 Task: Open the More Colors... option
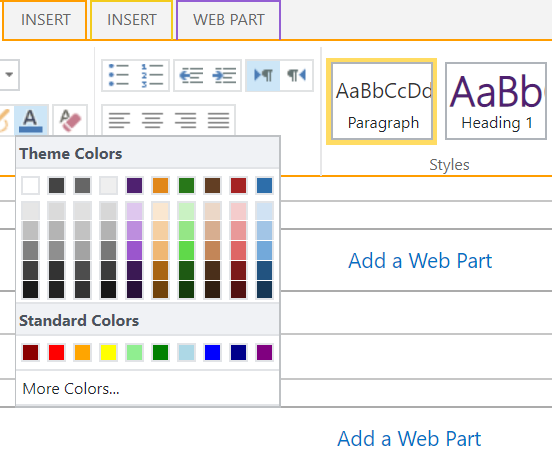point(71,389)
